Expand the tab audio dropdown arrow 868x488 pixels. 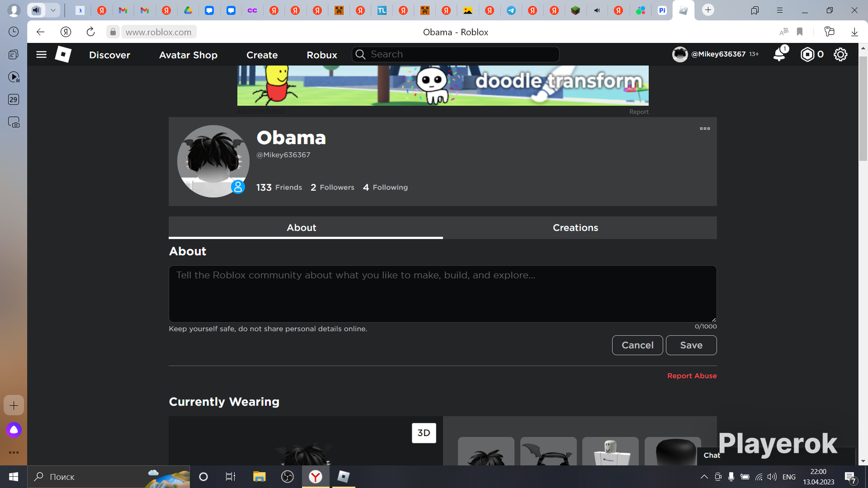point(53,10)
